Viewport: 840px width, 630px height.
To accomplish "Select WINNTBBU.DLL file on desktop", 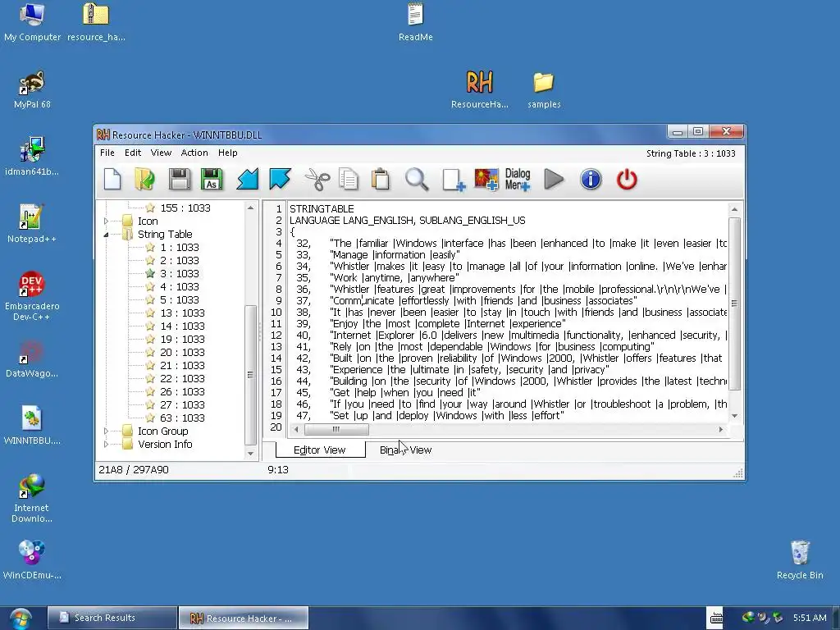I will [32, 426].
